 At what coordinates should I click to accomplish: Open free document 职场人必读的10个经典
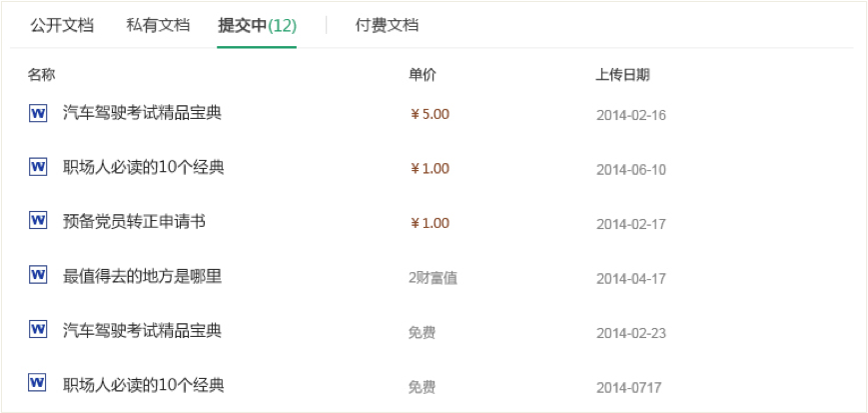click(144, 385)
